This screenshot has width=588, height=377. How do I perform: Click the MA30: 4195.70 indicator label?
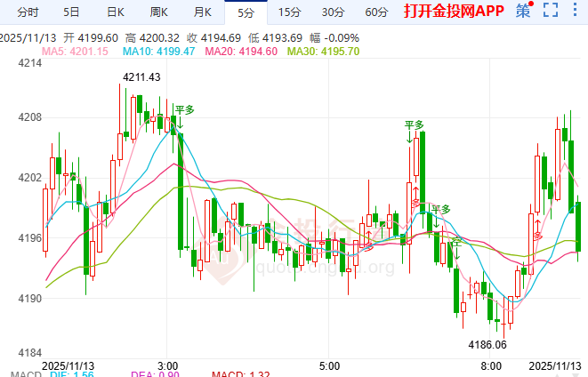323,52
